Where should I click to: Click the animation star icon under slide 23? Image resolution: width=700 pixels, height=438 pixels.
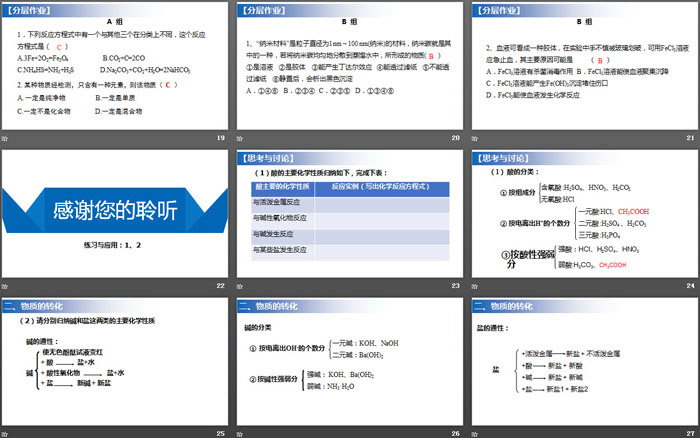240,285
